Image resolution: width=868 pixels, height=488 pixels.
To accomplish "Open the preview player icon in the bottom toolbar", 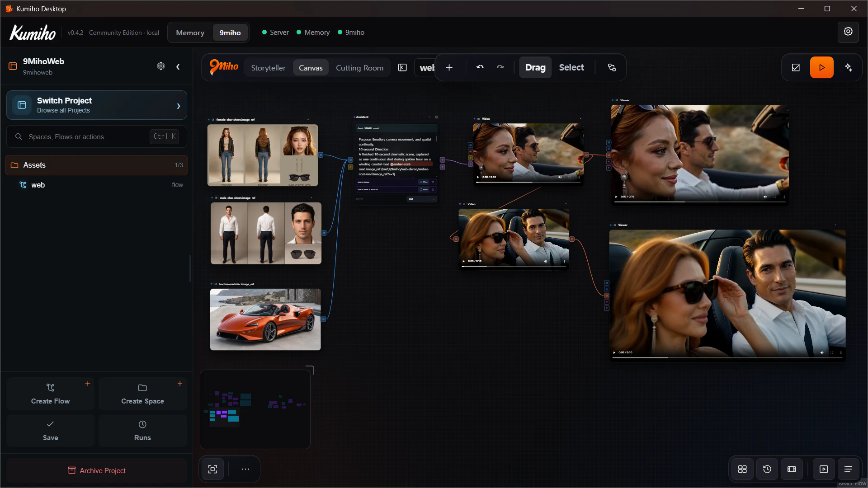I will [824, 469].
